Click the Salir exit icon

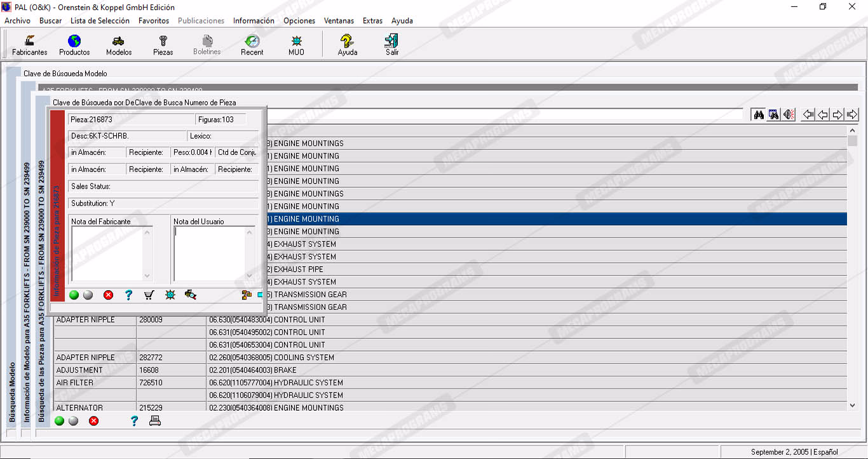392,45
